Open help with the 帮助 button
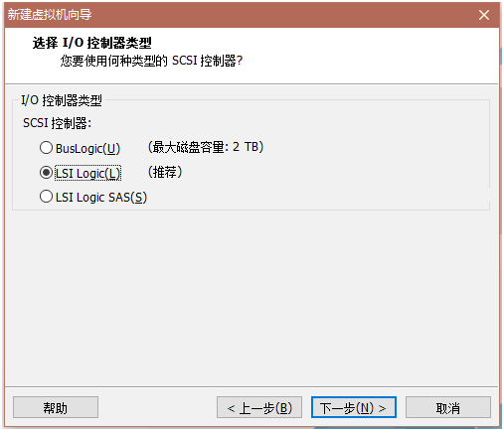The image size is (504, 431). pos(56,407)
